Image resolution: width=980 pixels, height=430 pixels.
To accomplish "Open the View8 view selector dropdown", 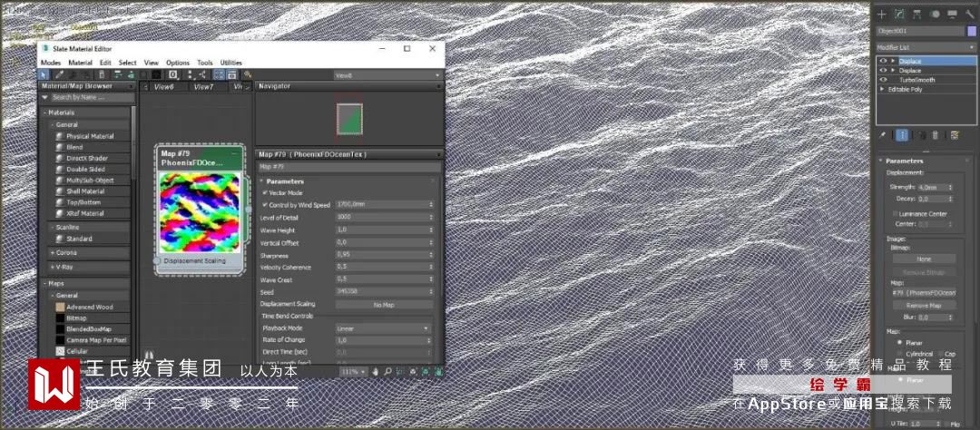I will click(387, 75).
